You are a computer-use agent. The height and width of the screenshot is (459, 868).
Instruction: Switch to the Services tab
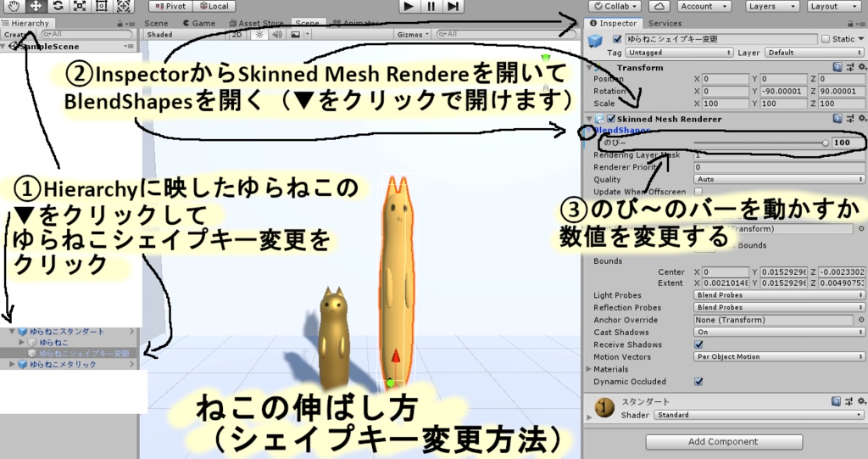[x=665, y=23]
